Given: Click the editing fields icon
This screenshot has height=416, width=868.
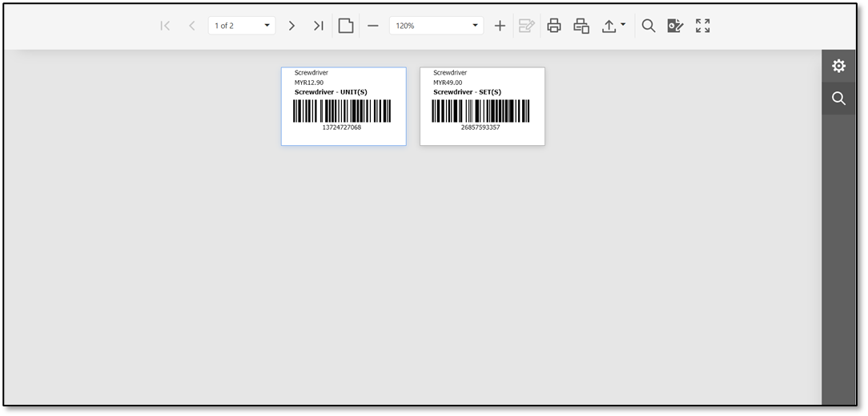Looking at the screenshot, I should click(526, 26).
